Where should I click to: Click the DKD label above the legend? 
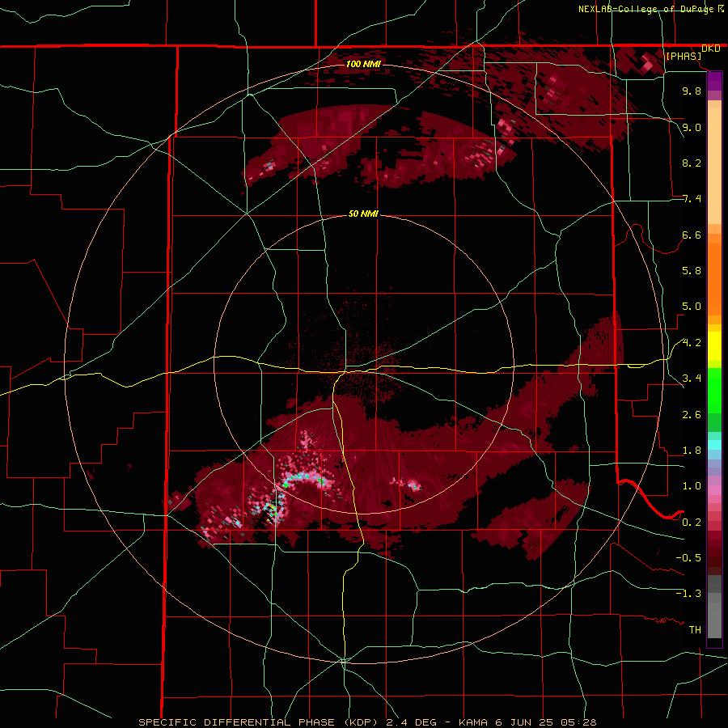(711, 49)
